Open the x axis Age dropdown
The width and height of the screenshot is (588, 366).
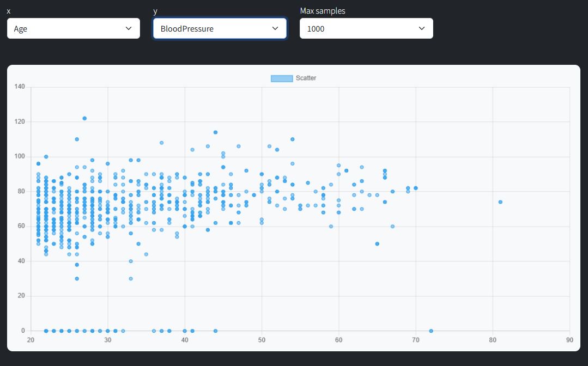click(73, 28)
